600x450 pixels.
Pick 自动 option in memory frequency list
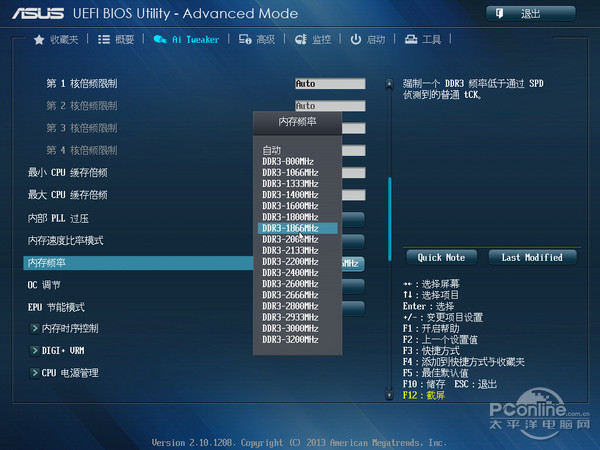click(x=272, y=149)
